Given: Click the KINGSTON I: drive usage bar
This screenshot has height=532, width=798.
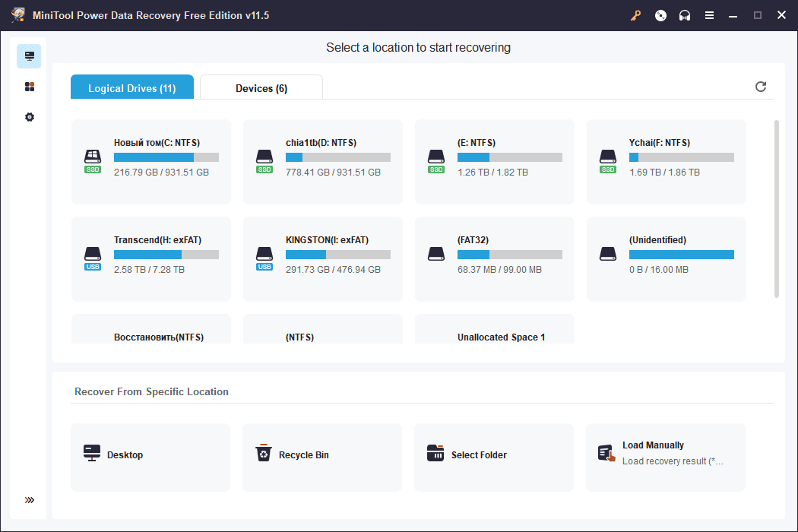Looking at the screenshot, I should click(x=338, y=255).
